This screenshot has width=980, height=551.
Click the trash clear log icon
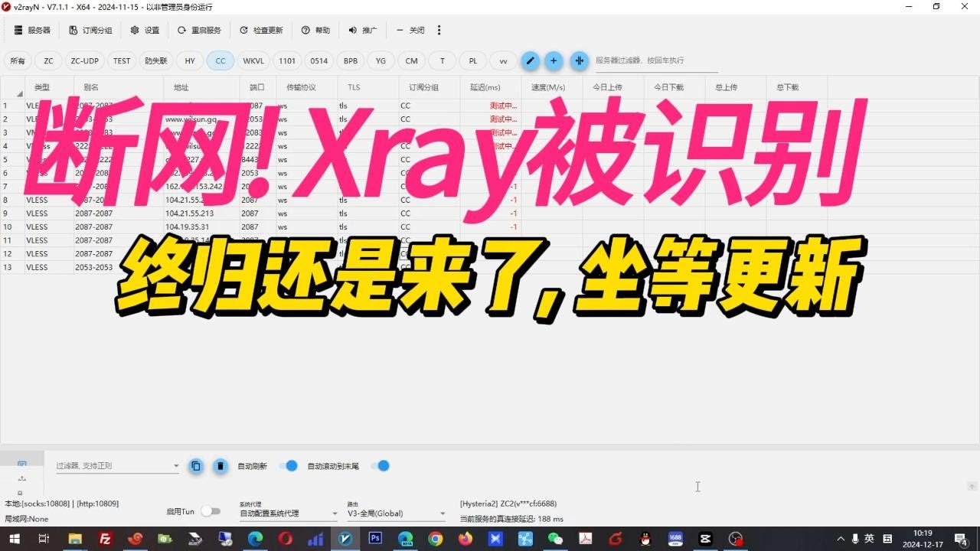tap(220, 465)
